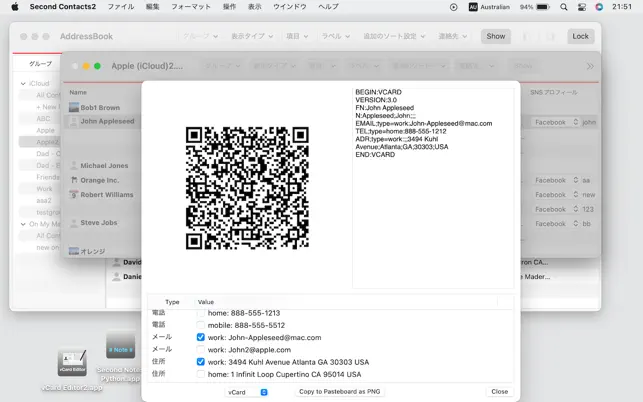The width and height of the screenshot is (643, 402).
Task: Click Robert Williams's calendar icon
Action: click(x=74, y=194)
